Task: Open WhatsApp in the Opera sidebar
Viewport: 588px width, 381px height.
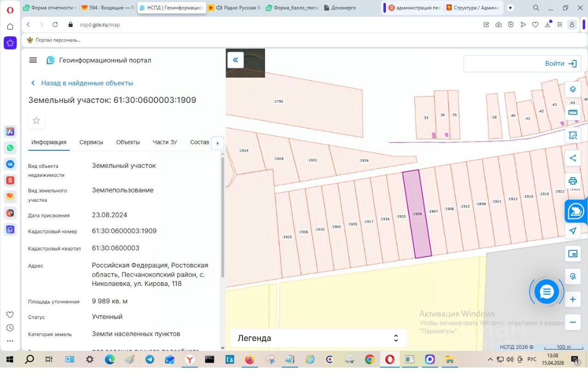Action: [x=10, y=148]
